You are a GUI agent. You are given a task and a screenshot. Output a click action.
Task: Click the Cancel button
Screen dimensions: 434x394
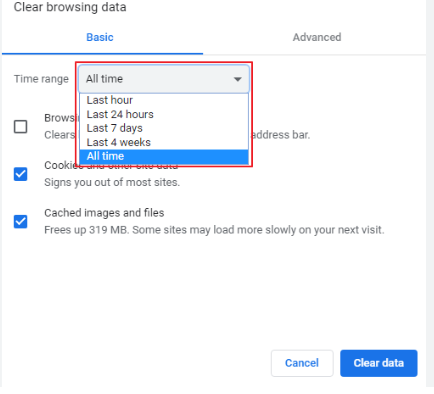click(302, 363)
